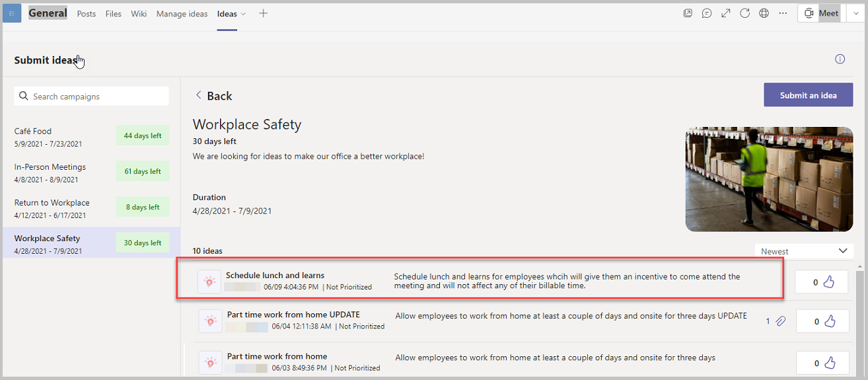Click the 61 days left badge
The width and height of the screenshot is (868, 380).
143,171
